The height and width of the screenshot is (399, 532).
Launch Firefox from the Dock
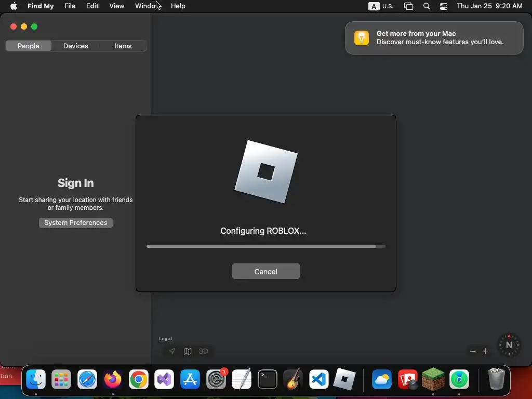[113, 379]
